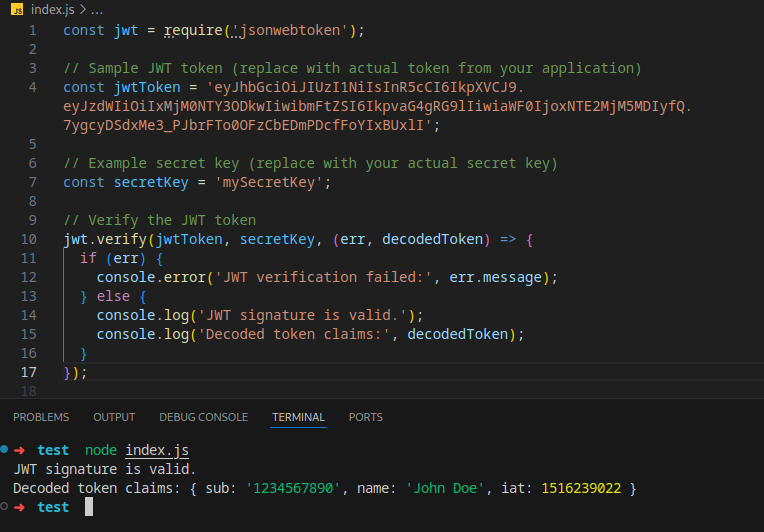Click the '1234567890' sub value in terminal

pyautogui.click(x=293, y=488)
